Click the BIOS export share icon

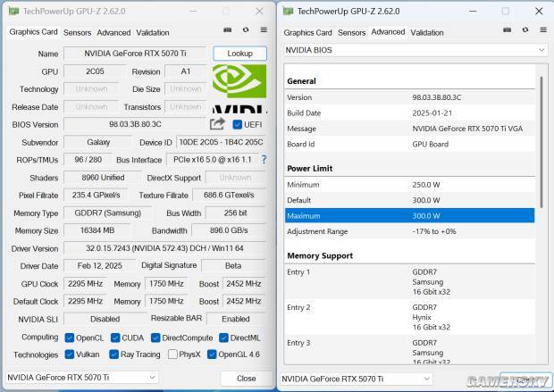(x=217, y=124)
